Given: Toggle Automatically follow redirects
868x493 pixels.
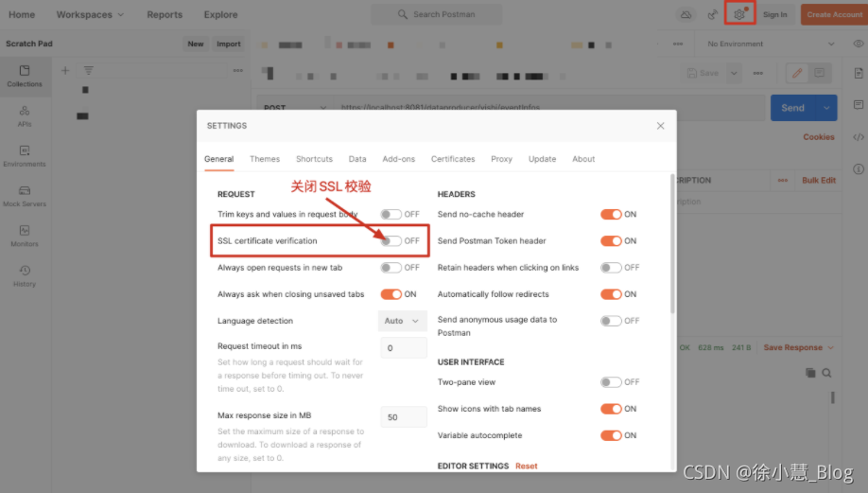Looking at the screenshot, I should 611,294.
